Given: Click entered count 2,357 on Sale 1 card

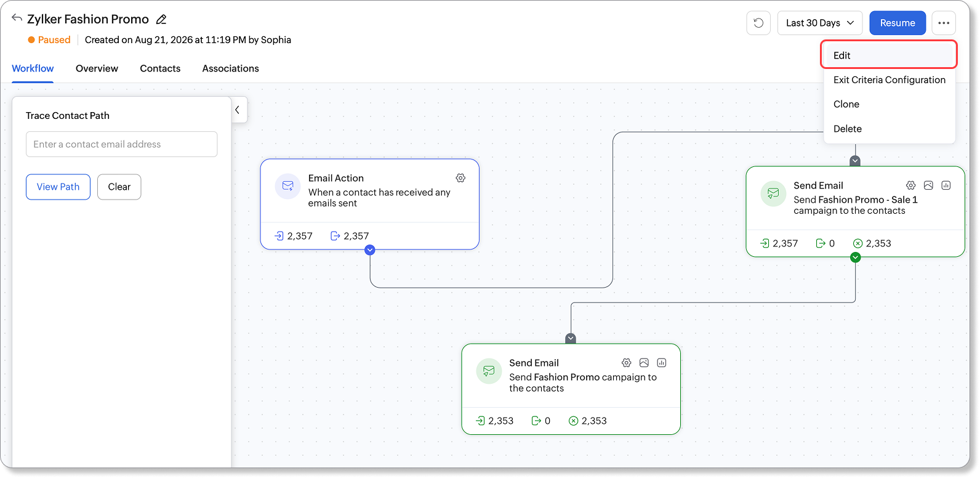Looking at the screenshot, I should pos(779,243).
